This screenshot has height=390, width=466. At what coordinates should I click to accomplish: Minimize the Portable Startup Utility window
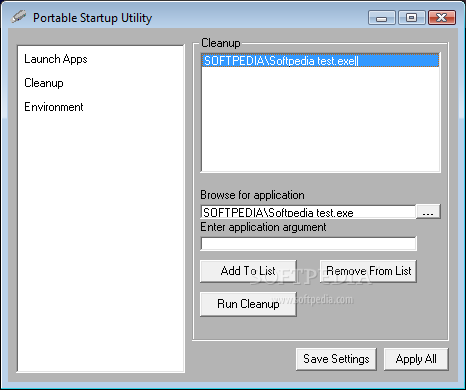tap(382, 18)
